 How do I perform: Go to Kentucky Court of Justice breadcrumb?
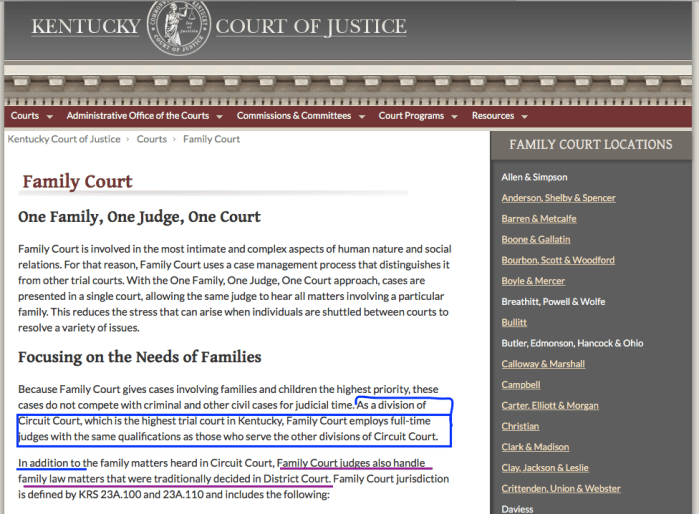(x=64, y=139)
